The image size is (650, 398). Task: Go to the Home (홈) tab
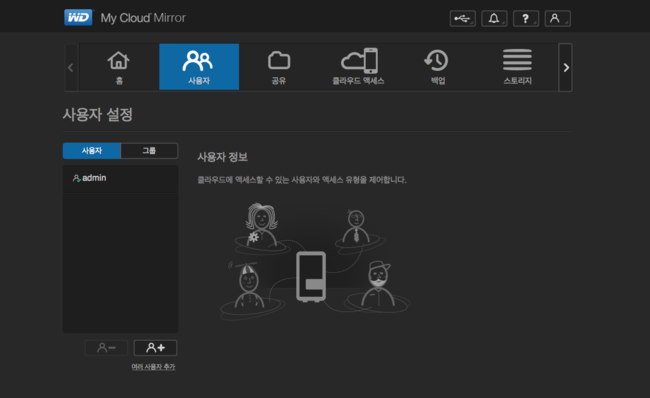(119, 67)
